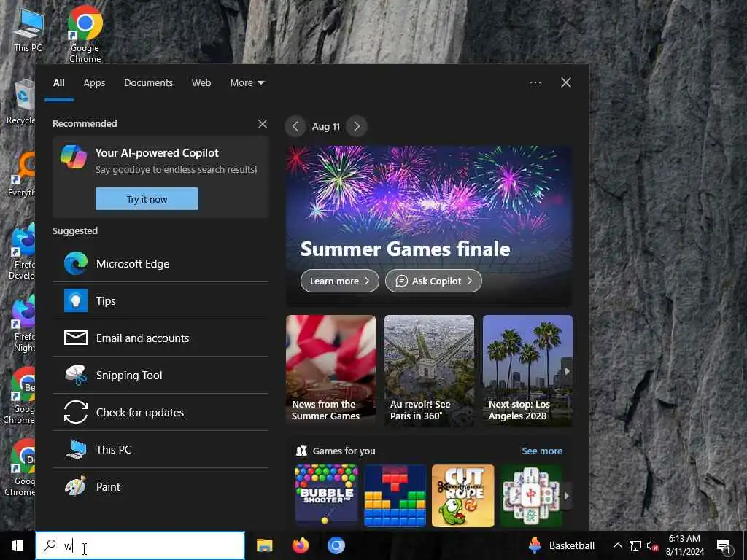This screenshot has height=560, width=747.
Task: Dismiss the Recommended section
Action: (263, 124)
